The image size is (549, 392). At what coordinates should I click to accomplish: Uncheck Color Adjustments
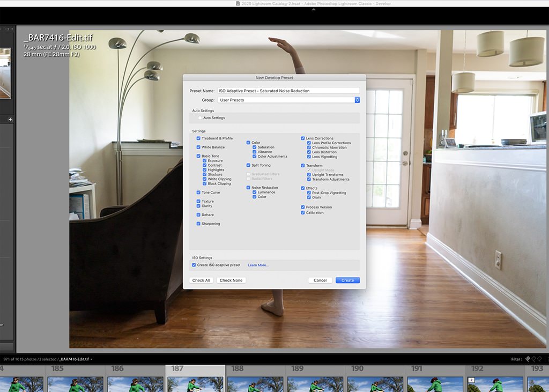point(255,156)
